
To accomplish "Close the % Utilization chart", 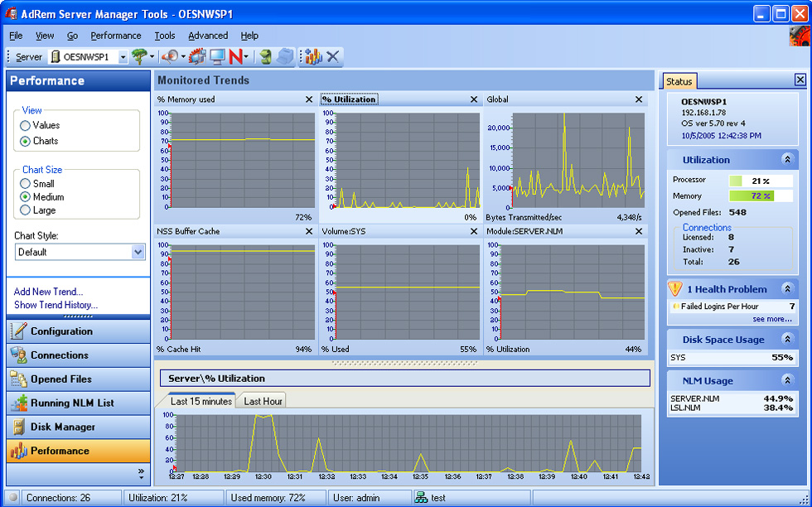I will (x=474, y=99).
